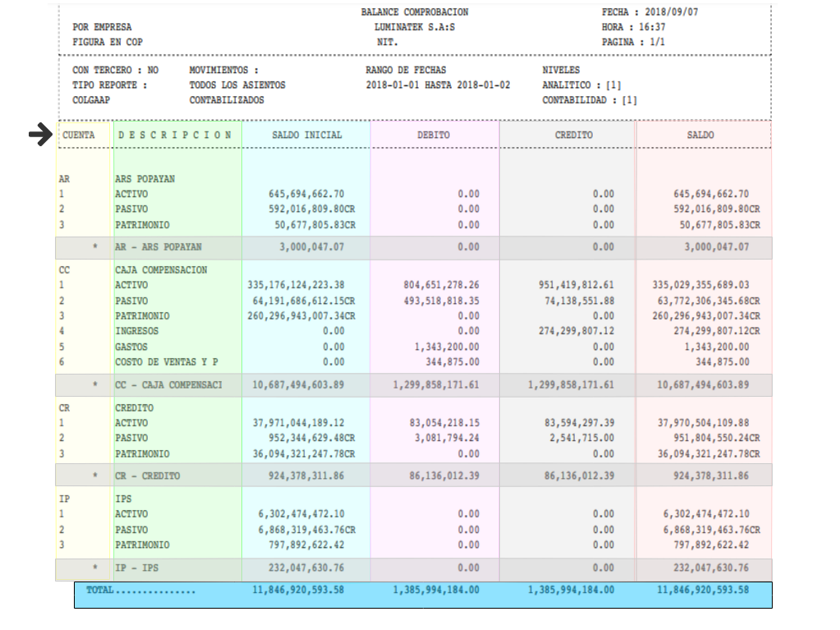The height and width of the screenshot is (630, 840).
Task: Click the FECHA : 2018/09/07 date text
Action: tap(650, 12)
